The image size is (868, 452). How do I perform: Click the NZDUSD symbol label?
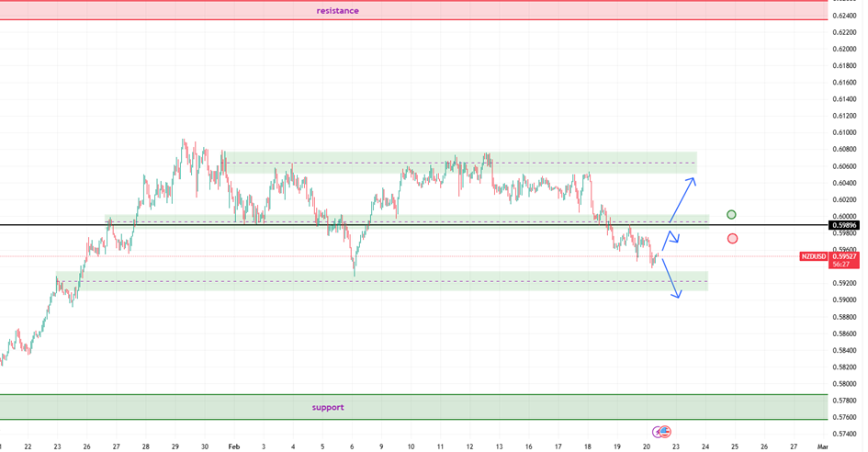click(x=813, y=256)
